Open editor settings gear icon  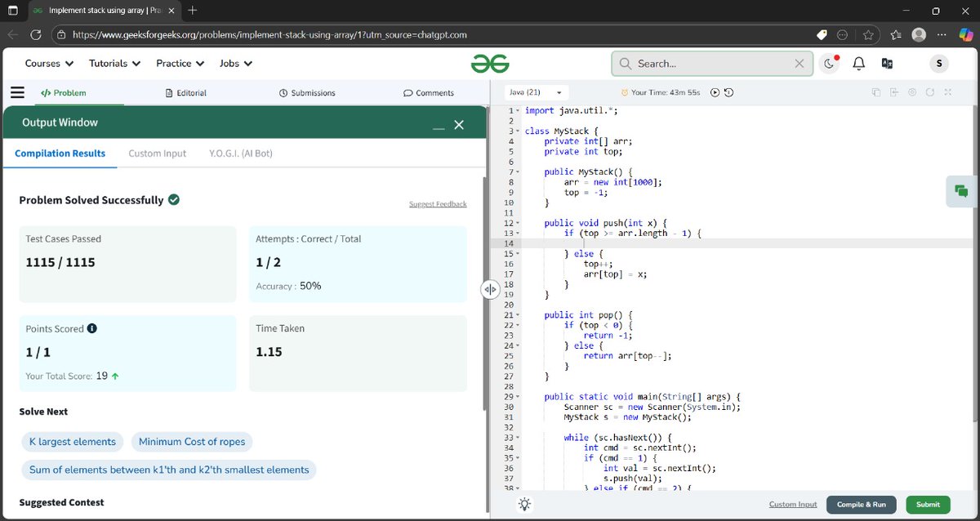tap(912, 92)
